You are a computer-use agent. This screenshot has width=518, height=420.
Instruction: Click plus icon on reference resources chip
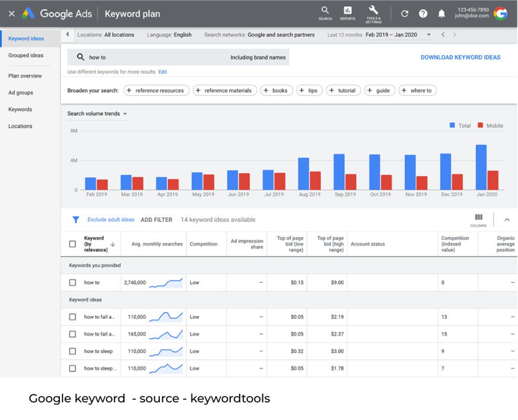pos(129,90)
